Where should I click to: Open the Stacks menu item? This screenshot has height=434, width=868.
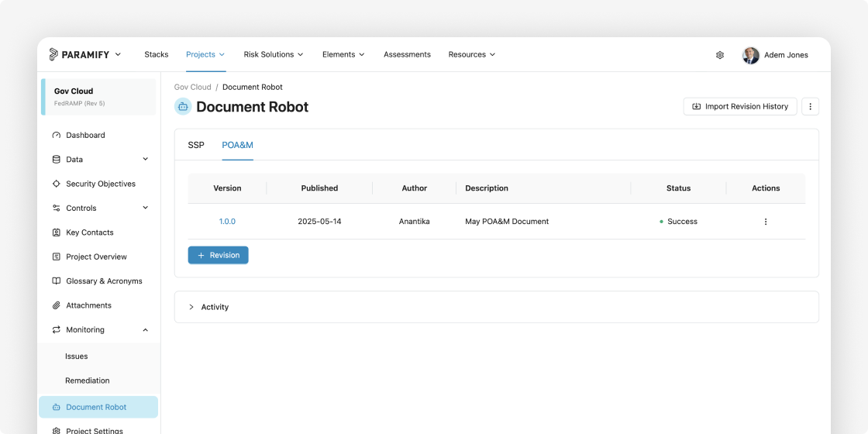point(156,54)
